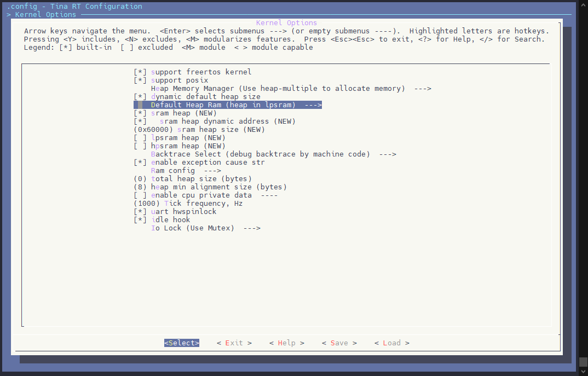Expand the Default Heap Ram submenu
Image resolution: width=588 pixels, height=376 pixels.
(x=235, y=105)
